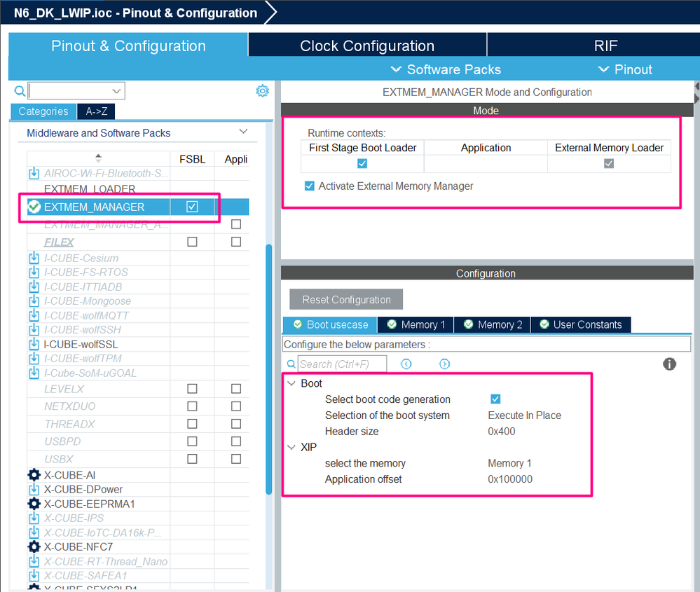Toggle Activate External Memory Manager checkbox
Image resolution: width=700 pixels, height=592 pixels.
tap(310, 186)
